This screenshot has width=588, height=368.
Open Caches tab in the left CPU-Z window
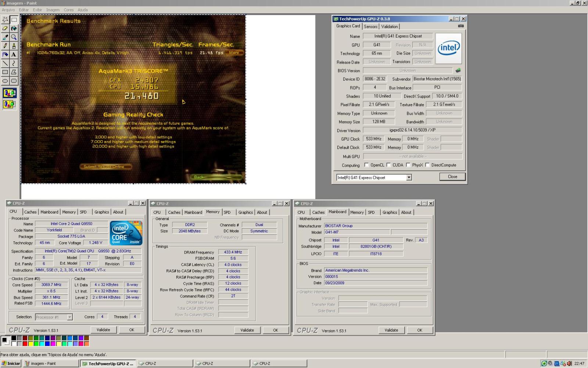tap(31, 212)
